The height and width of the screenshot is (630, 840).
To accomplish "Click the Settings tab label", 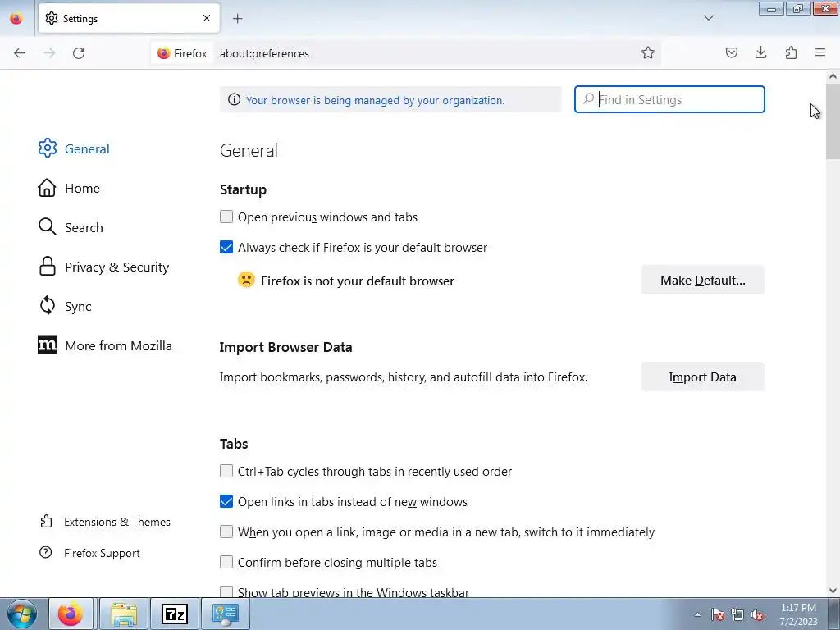I will point(80,19).
